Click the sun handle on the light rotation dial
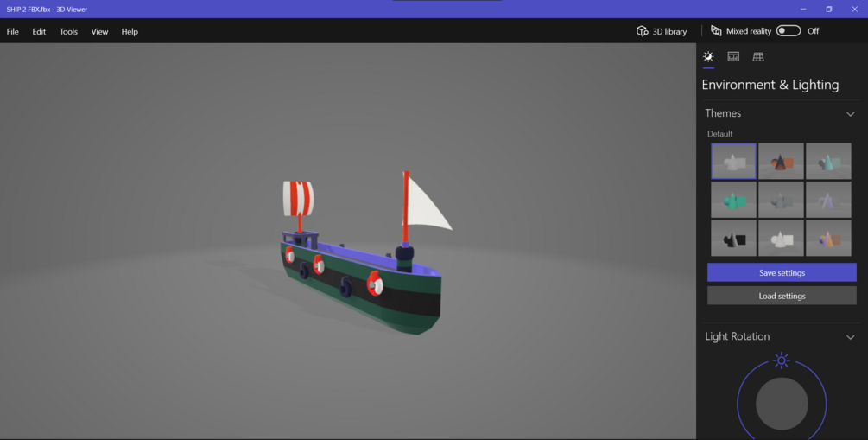The width and height of the screenshot is (868, 440). (781, 360)
